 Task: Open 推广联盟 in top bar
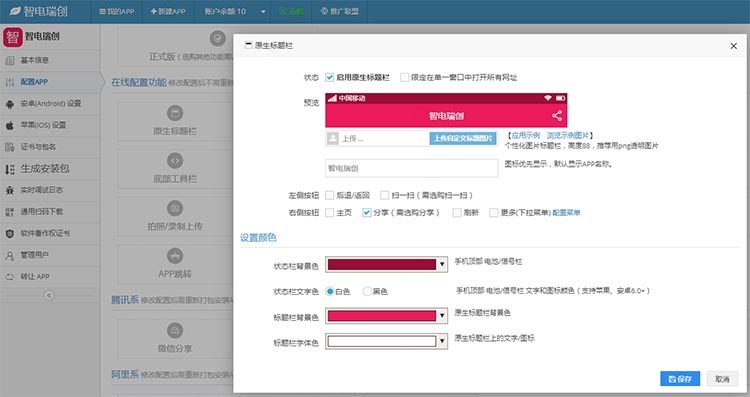[340, 11]
